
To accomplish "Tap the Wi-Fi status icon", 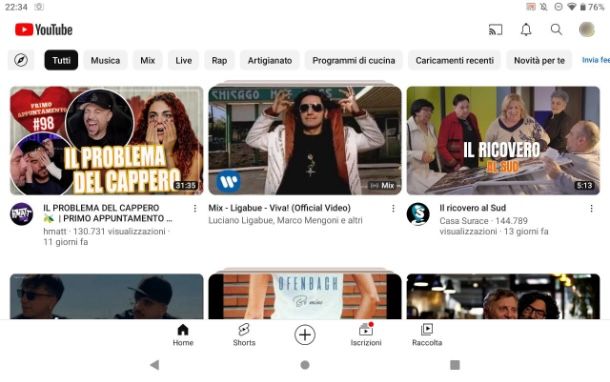I will (x=571, y=7).
